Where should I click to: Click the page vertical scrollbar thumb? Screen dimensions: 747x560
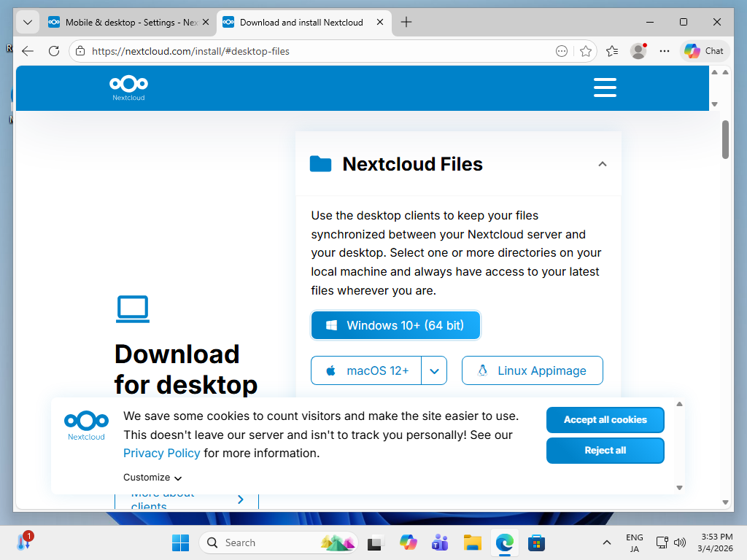[x=725, y=139]
